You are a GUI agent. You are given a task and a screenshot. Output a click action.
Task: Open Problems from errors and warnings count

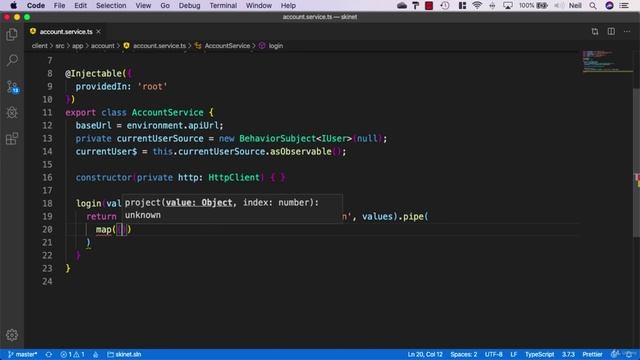point(72,354)
